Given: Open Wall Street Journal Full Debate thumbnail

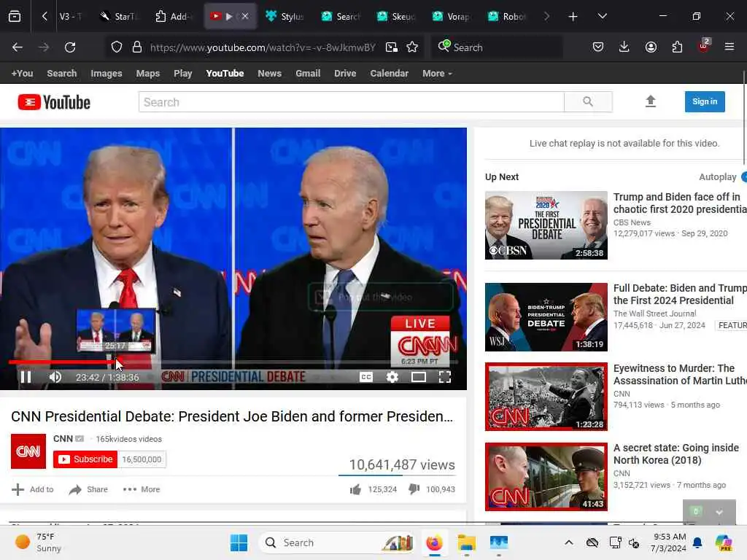Looking at the screenshot, I should click(546, 317).
